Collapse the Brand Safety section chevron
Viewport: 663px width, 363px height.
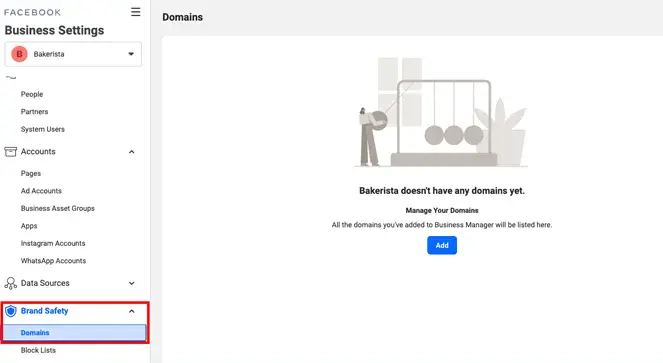pos(132,311)
